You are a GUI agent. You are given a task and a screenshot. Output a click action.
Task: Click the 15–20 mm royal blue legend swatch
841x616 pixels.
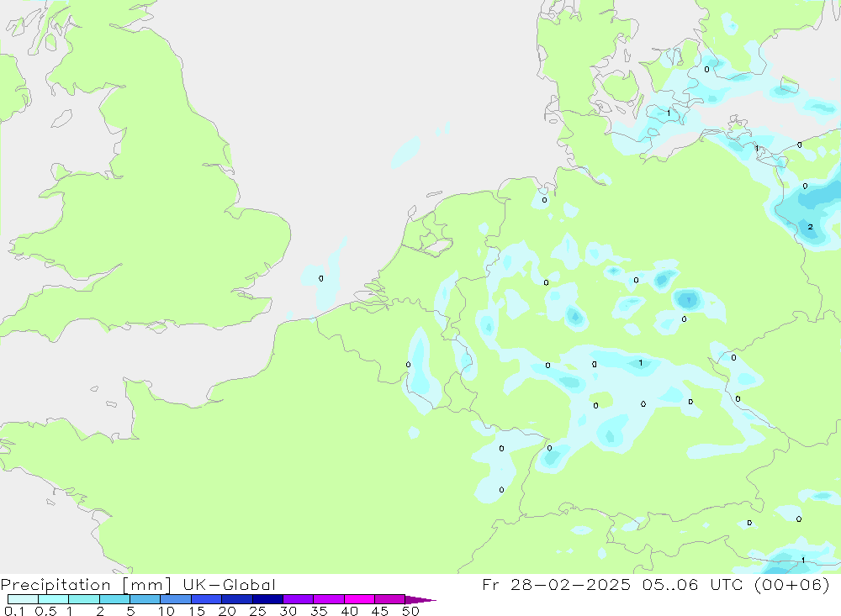207,599
